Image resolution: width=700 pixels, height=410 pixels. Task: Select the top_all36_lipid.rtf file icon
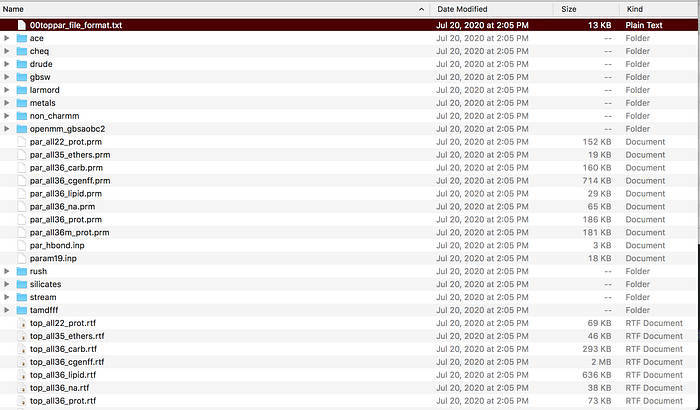(x=21, y=375)
